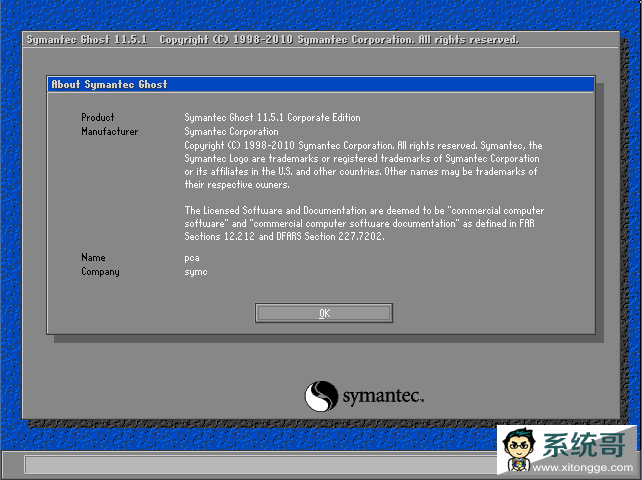Click the 'symc' company value
This screenshot has height=480, width=642.
[x=196, y=272]
